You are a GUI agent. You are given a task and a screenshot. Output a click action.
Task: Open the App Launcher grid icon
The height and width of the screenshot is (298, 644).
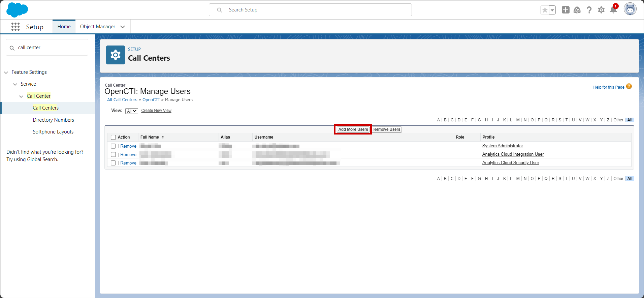coord(15,27)
